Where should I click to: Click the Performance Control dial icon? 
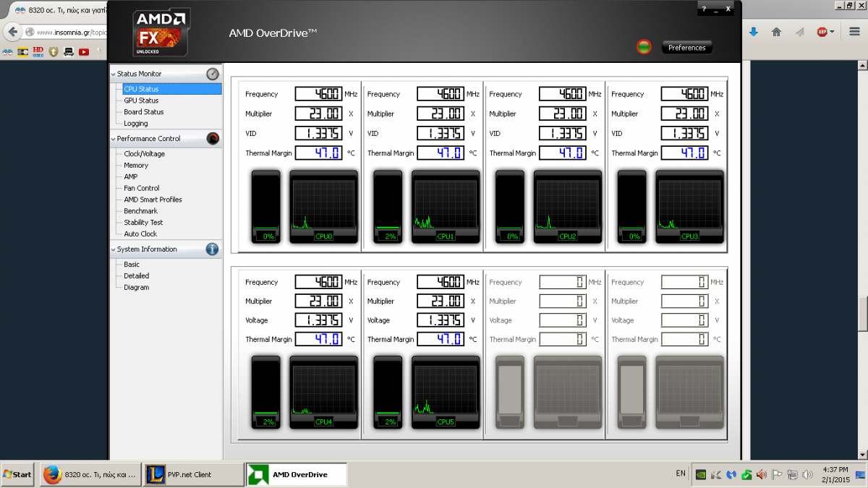(x=213, y=139)
